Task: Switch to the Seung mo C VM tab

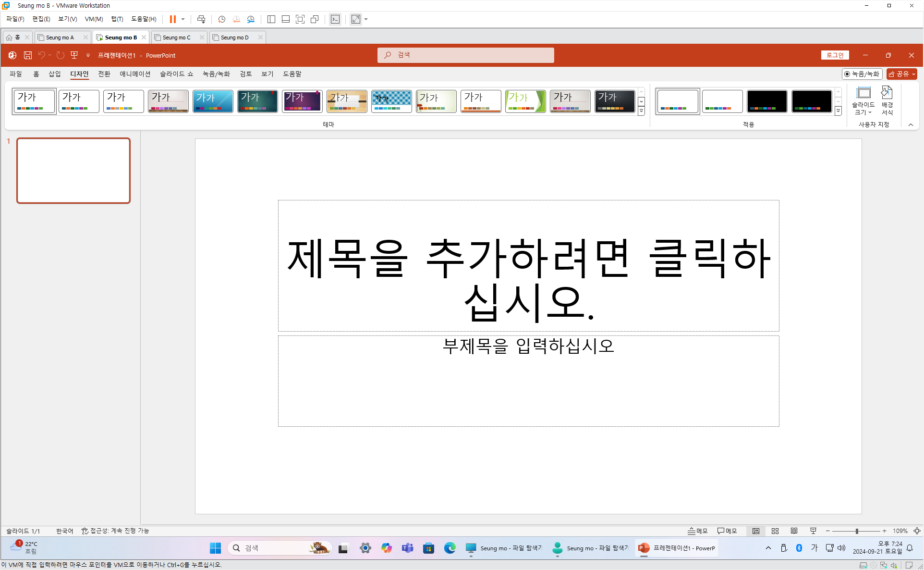Action: click(x=176, y=37)
